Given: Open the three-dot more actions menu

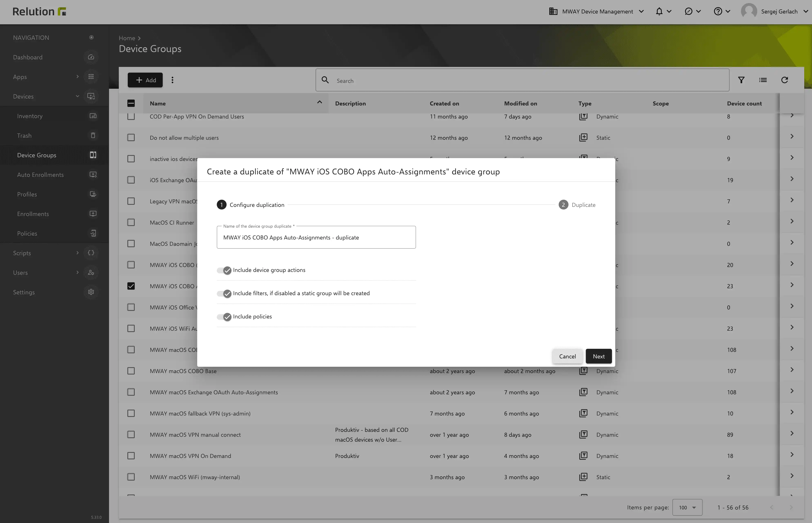Looking at the screenshot, I should [x=173, y=80].
